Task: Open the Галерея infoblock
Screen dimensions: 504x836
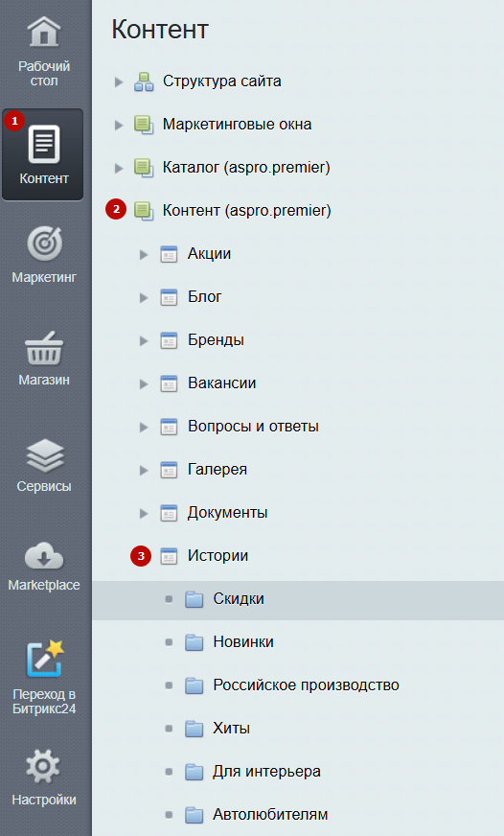Action: pos(217,469)
